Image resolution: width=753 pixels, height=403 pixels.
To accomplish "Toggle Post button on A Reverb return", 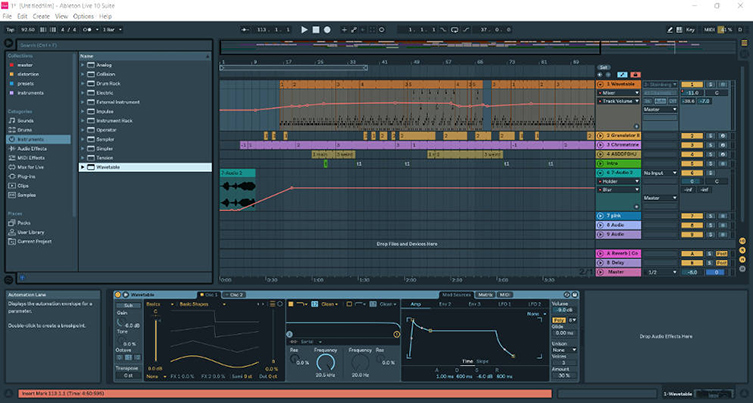I will [x=722, y=254].
